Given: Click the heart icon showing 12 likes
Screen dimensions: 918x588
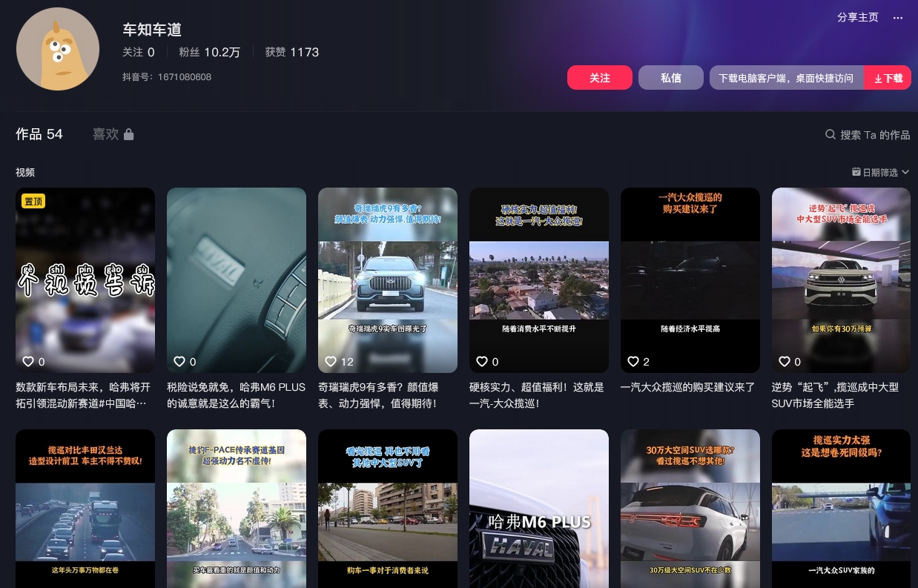Looking at the screenshot, I should (331, 362).
